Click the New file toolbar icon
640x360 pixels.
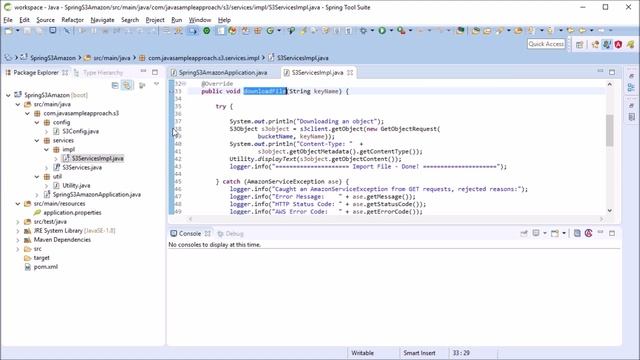[x=9, y=31]
